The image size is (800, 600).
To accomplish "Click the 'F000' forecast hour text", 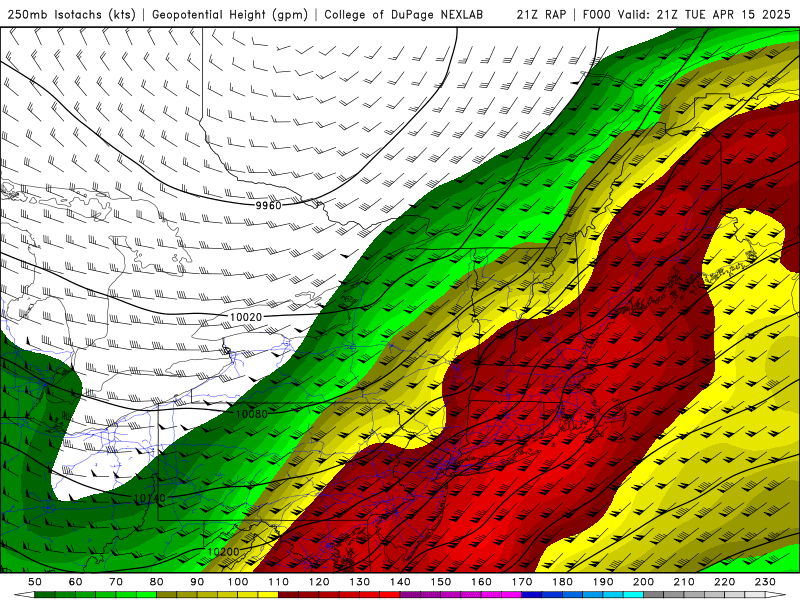I will [596, 14].
